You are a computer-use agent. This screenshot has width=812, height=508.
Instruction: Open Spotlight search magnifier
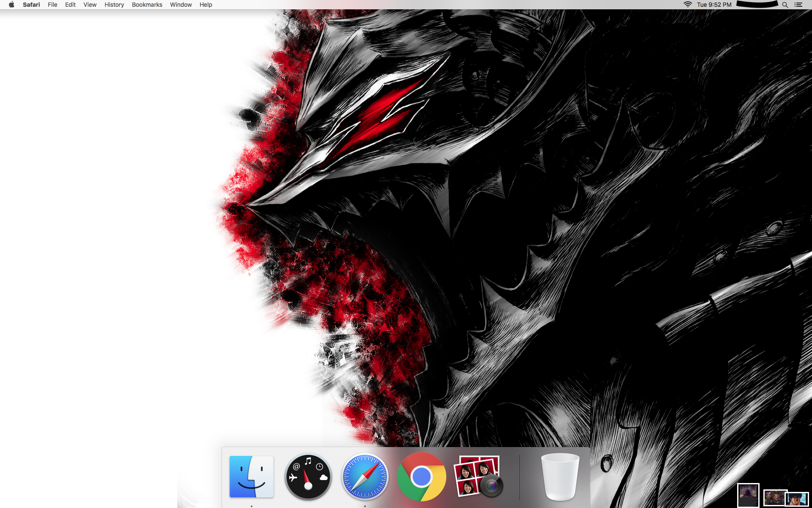pyautogui.click(x=785, y=5)
